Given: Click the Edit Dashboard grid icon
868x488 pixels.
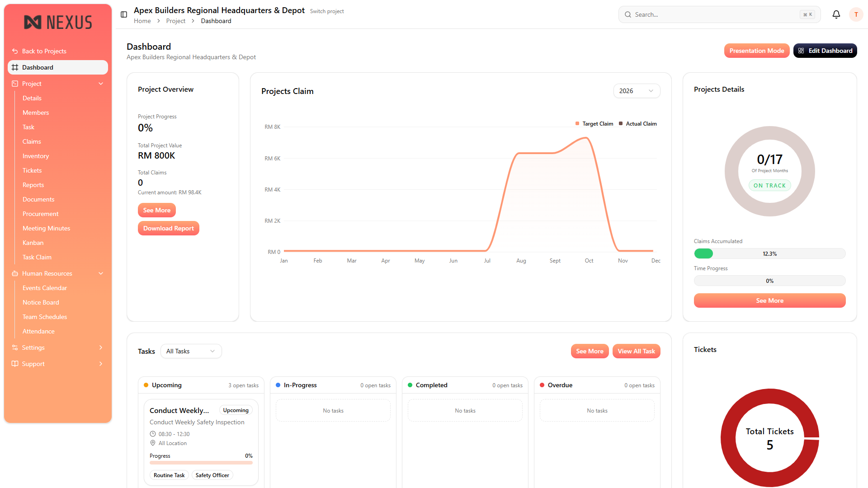Looking at the screenshot, I should point(801,51).
